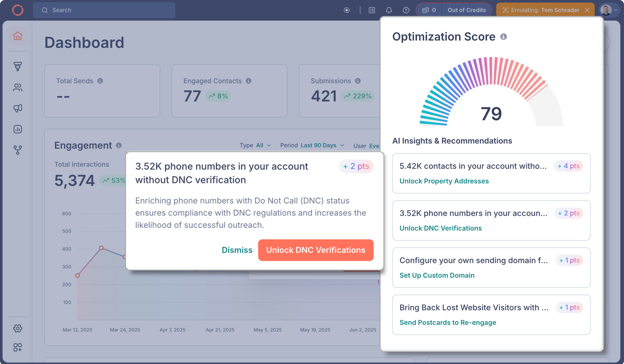Click the Settings gear icon
624x364 pixels.
click(18, 328)
